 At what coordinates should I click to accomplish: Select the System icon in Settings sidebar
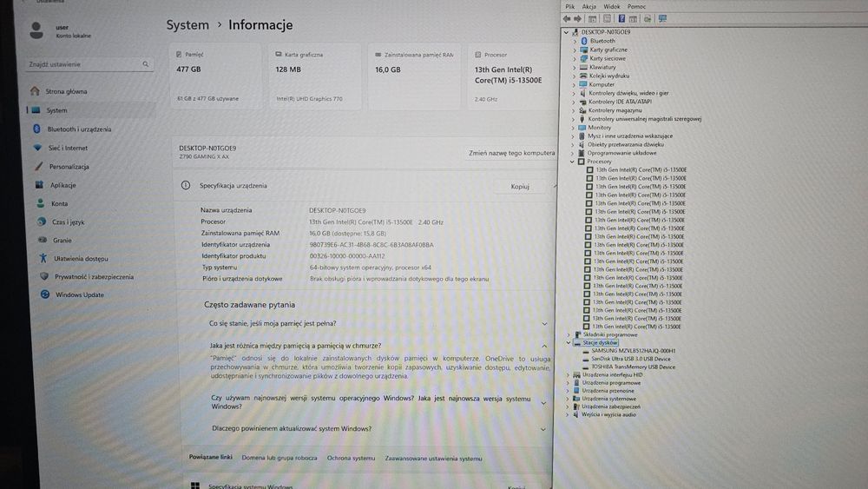36,110
